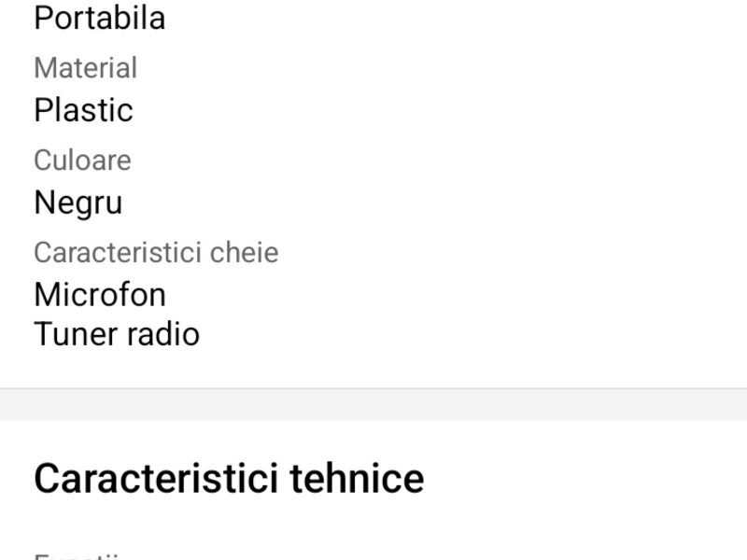Click the capital N in Negru
The image size is (747, 560).
pos(44,203)
